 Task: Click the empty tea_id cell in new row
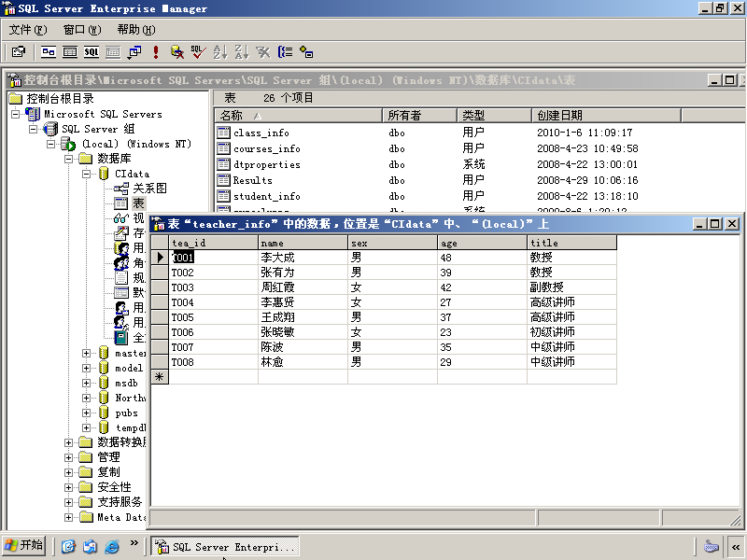pyautogui.click(x=214, y=377)
